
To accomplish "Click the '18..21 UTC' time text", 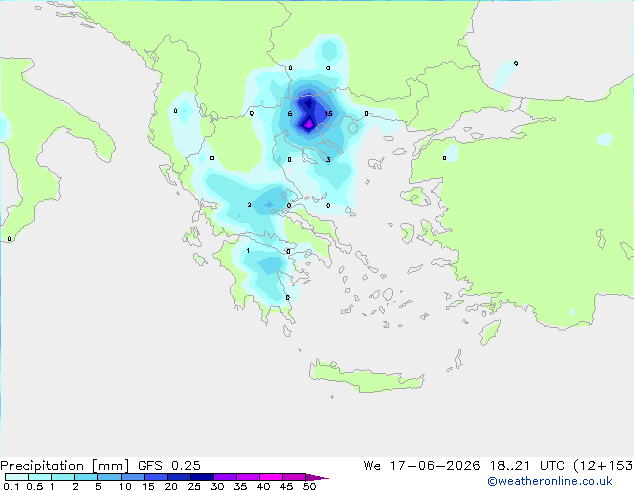I will pos(528,466).
